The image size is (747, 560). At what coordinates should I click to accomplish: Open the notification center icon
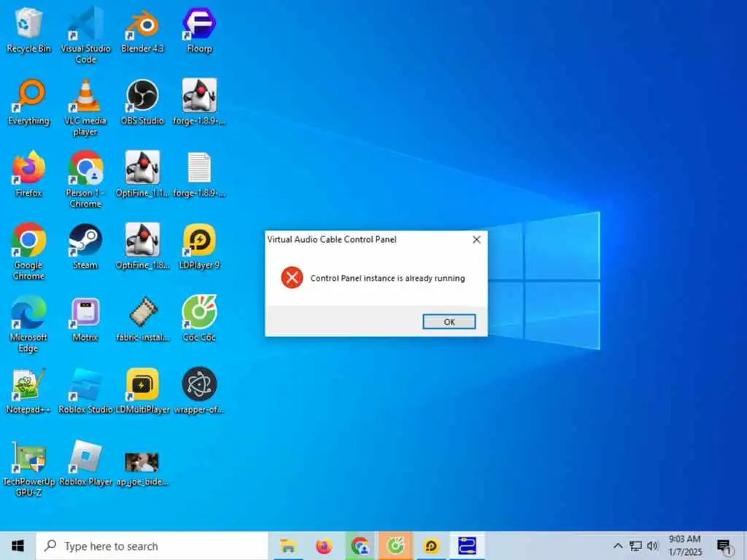coord(724,546)
